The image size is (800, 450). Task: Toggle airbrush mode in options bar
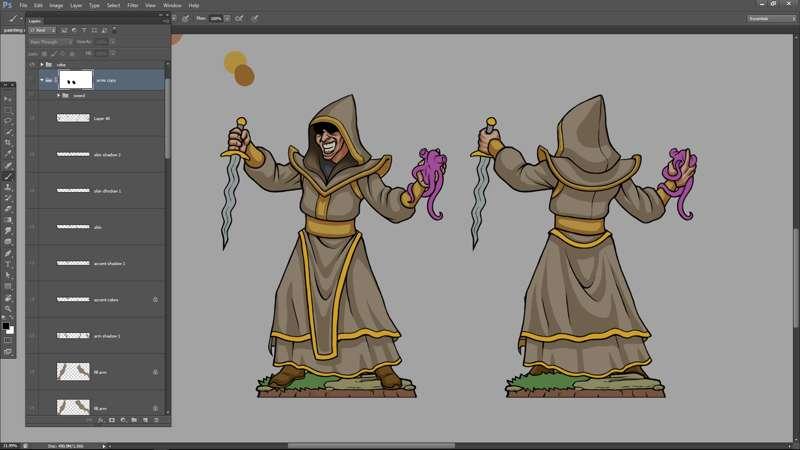pos(239,18)
